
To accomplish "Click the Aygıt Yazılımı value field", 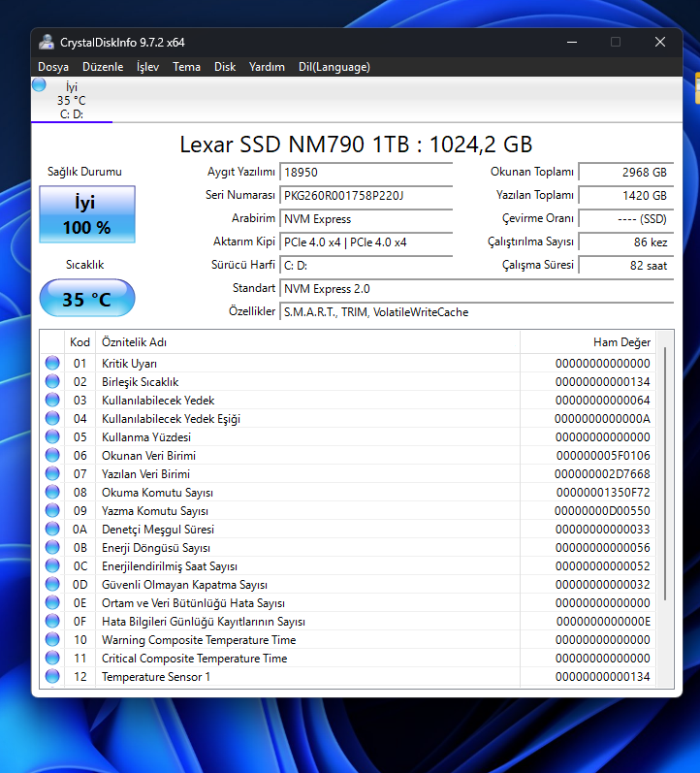I will [366, 173].
